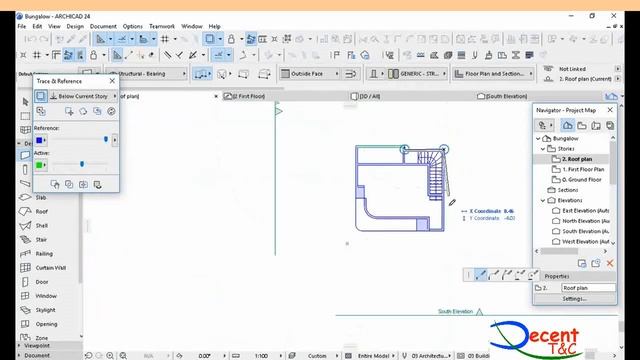Click the blue Reference color swatch
Viewport: 640px width, 360px height.
(x=40, y=140)
